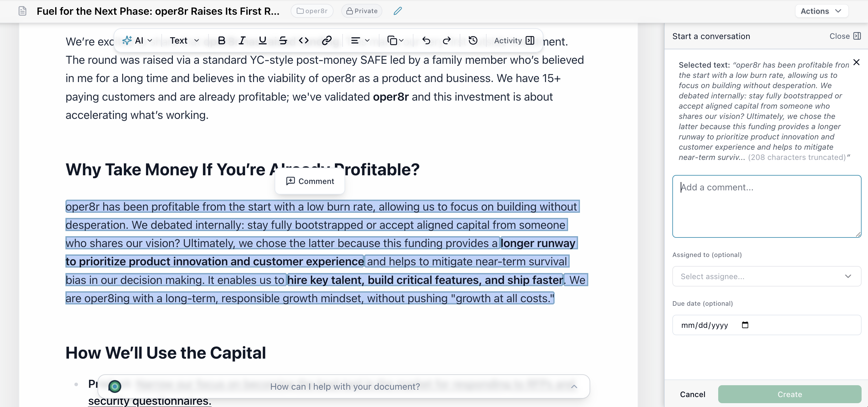Open the Select assignee dropdown
868x407 pixels.
[766, 276]
